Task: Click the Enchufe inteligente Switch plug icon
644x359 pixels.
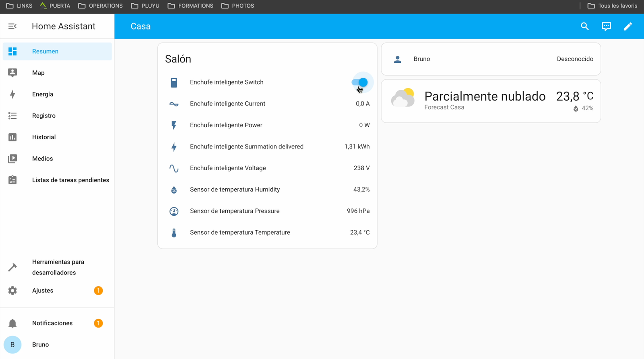Action: 174,83
